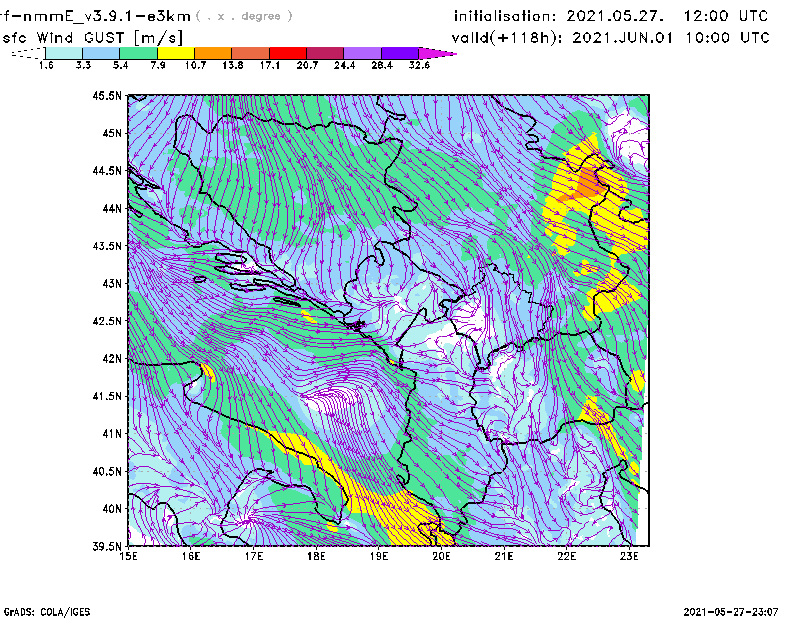Click the 42.5N latitude label

107,321
